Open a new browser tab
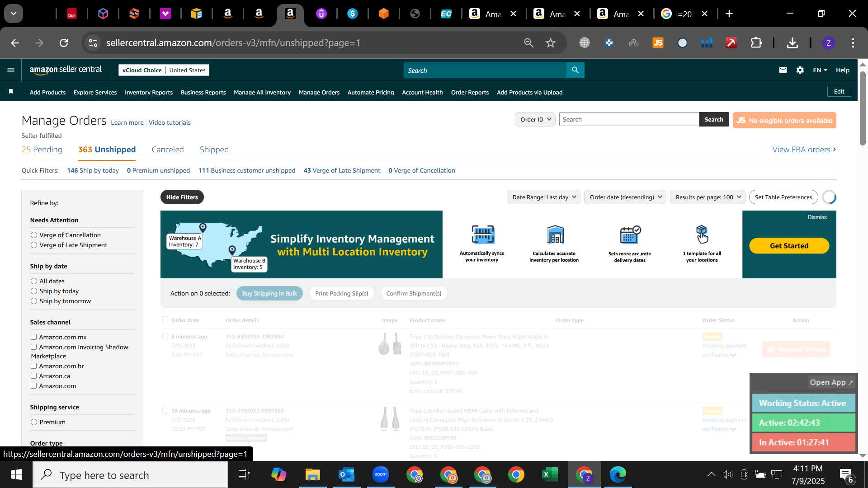 [729, 14]
